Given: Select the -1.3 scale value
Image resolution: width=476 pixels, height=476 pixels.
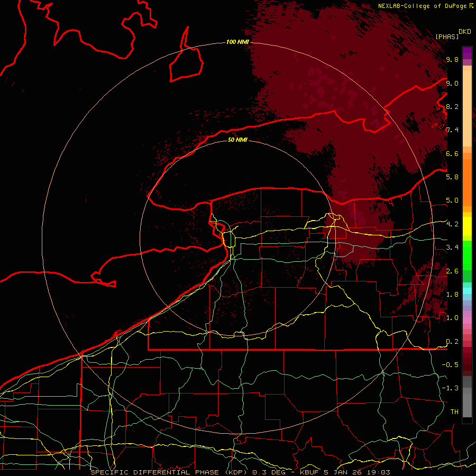Looking at the screenshot, I should [x=450, y=388].
